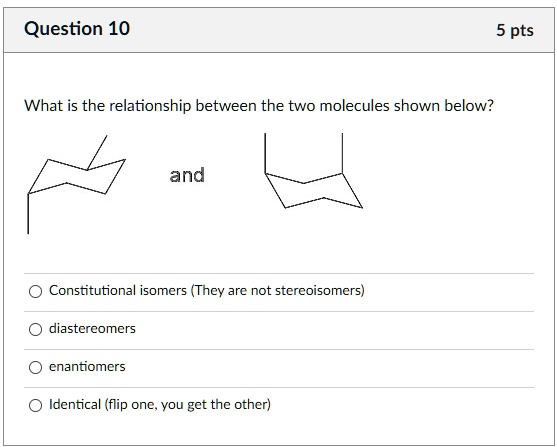Pick the Identical radio button option
This screenshot has height=447, width=557.
click(x=35, y=405)
